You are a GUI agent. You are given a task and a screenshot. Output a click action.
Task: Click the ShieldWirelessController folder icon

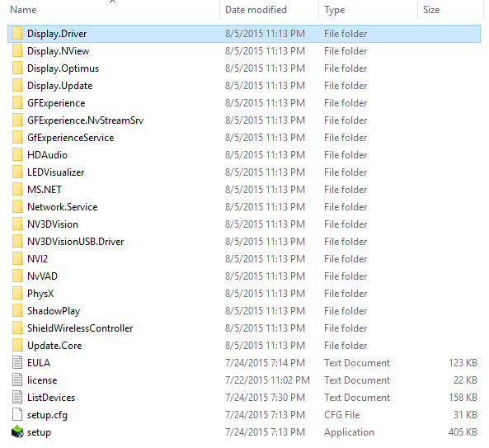[17, 328]
